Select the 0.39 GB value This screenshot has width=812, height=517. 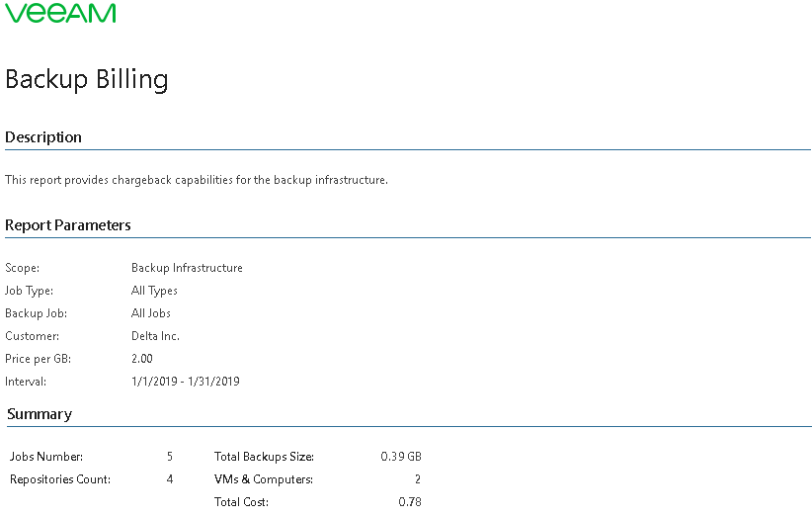coord(401,457)
